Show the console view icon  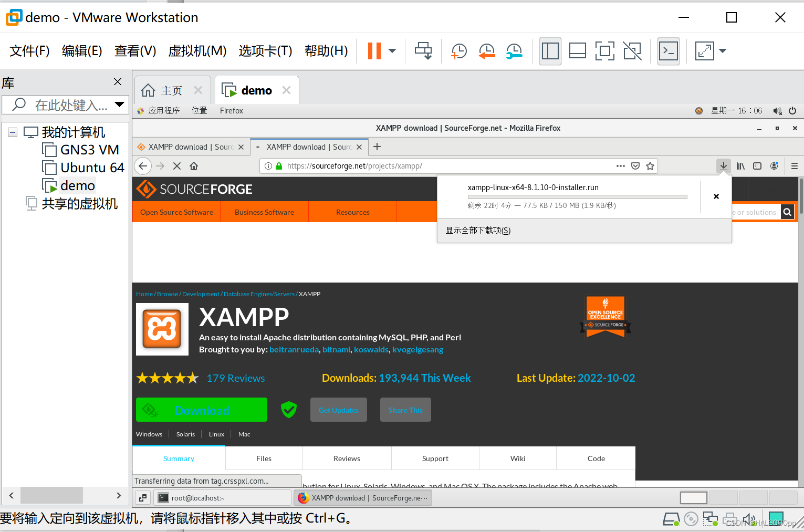click(669, 51)
